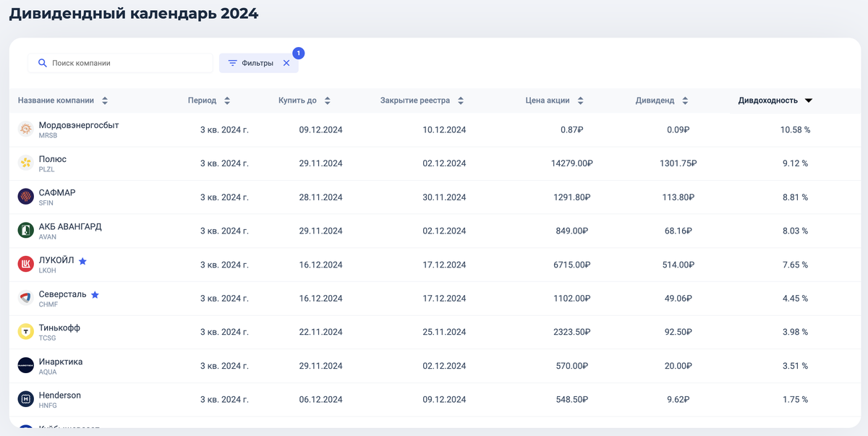
Task: Click the Тинькофф yellow logo icon
Action: pyautogui.click(x=26, y=332)
